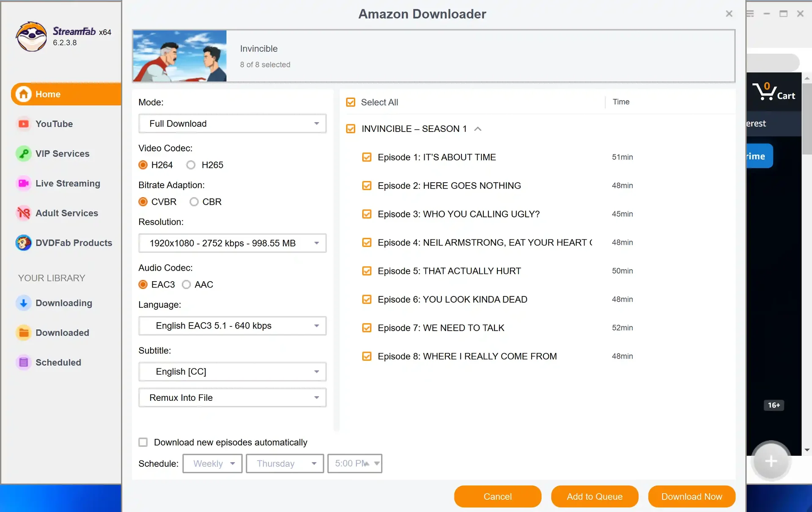The width and height of the screenshot is (812, 512).
Task: Open the Thursday day dropdown
Action: tap(285, 463)
